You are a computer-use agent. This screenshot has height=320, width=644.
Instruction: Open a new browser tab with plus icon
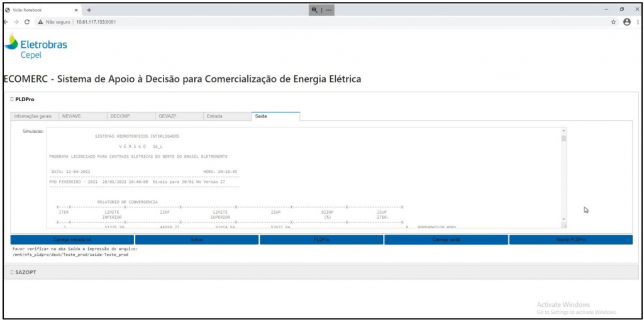[x=89, y=10]
